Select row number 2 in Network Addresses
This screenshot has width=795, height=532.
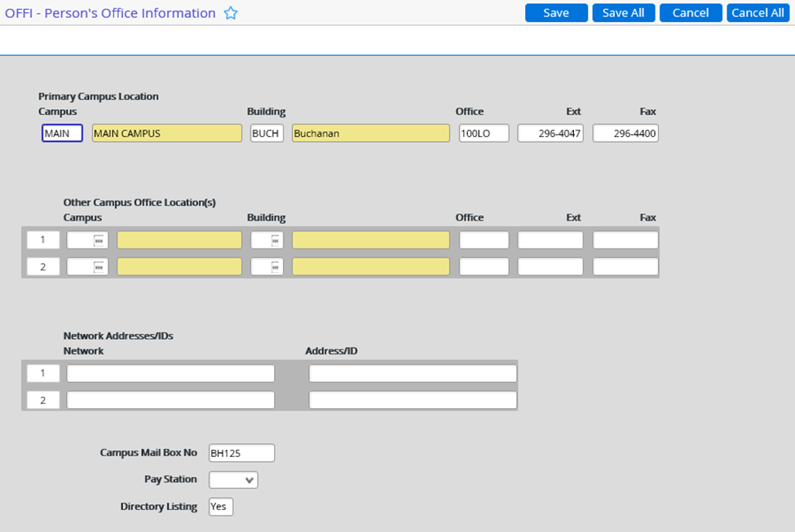[43, 400]
